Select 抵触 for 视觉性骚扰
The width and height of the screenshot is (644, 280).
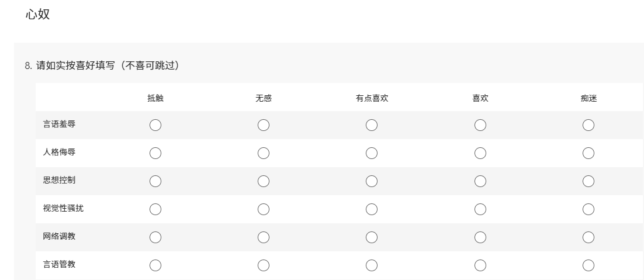click(x=155, y=209)
